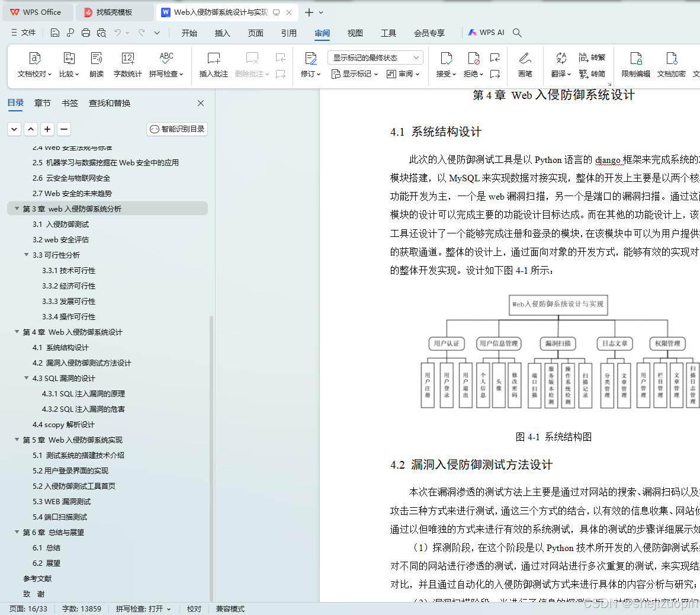Switch to the 找稻壳模板 tab
Viewport: 700px width, 615px height.
tap(114, 12)
